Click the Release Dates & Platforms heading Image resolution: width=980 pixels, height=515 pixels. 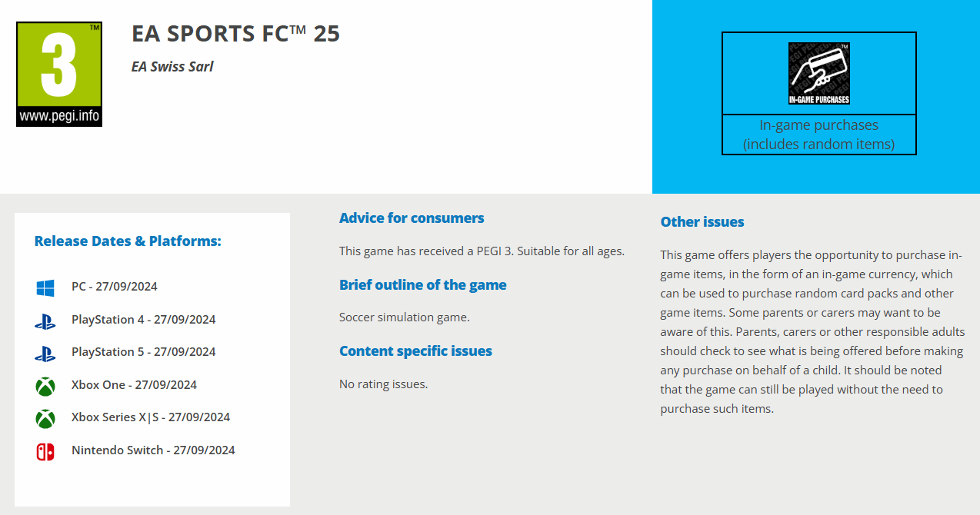128,241
